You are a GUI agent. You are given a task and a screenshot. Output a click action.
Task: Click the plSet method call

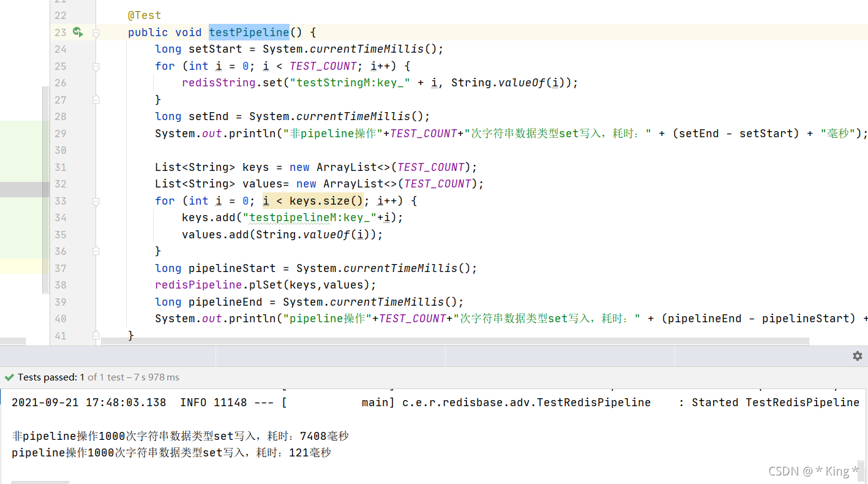[x=265, y=285]
